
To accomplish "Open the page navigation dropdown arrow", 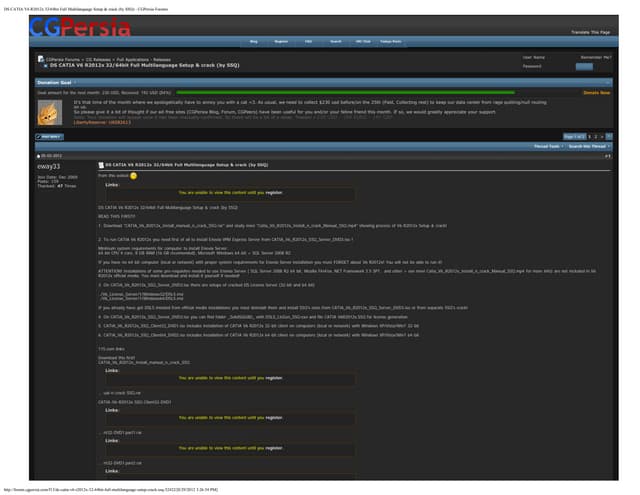I will coord(606,135).
